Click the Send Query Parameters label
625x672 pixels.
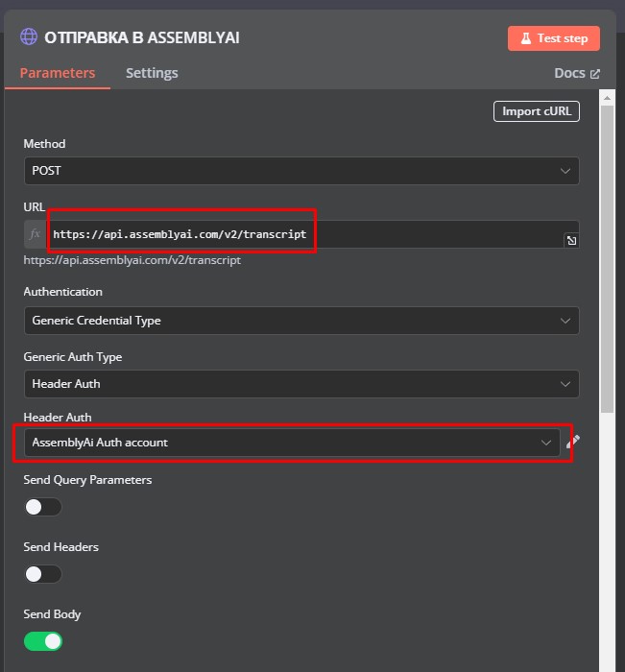click(x=88, y=480)
